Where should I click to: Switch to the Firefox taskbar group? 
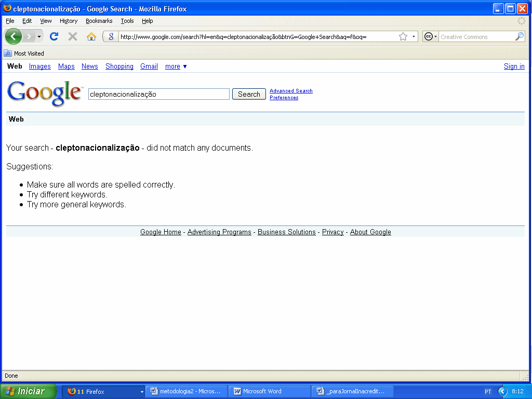(103, 392)
